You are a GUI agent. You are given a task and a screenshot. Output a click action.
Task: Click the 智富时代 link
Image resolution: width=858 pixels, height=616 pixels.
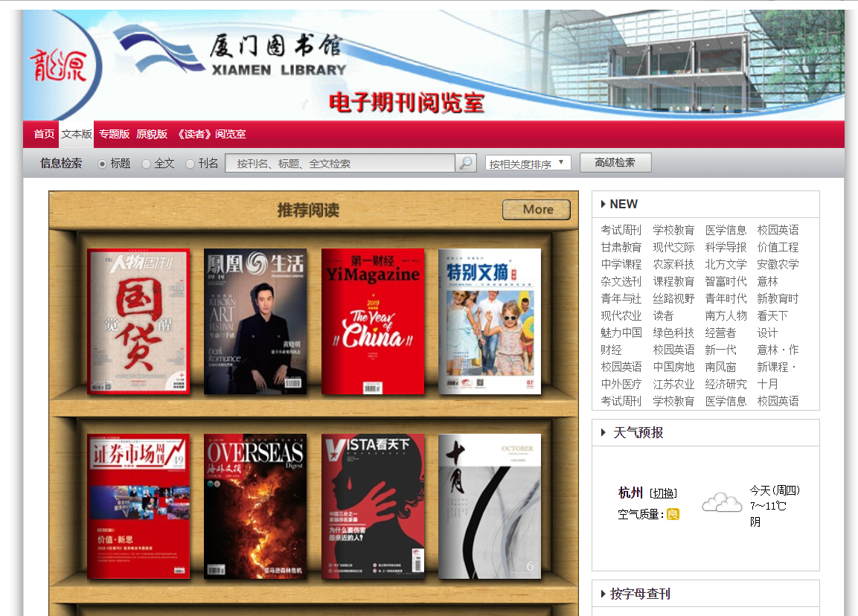click(x=726, y=282)
